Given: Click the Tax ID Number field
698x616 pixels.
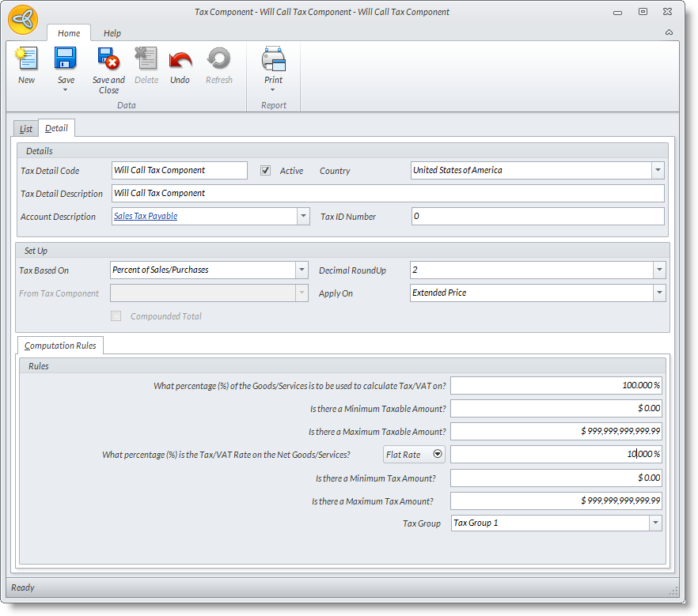Looking at the screenshot, I should [x=537, y=217].
